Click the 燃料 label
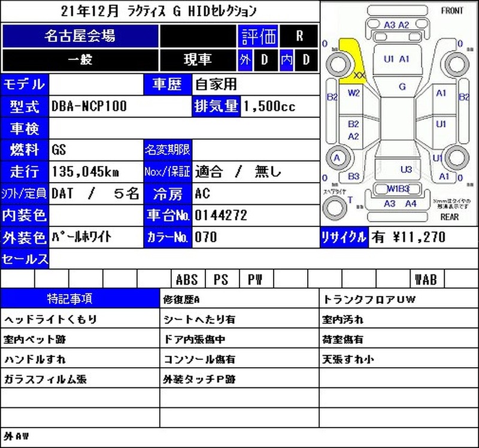This screenshot has height=448, width=479. click(25, 150)
